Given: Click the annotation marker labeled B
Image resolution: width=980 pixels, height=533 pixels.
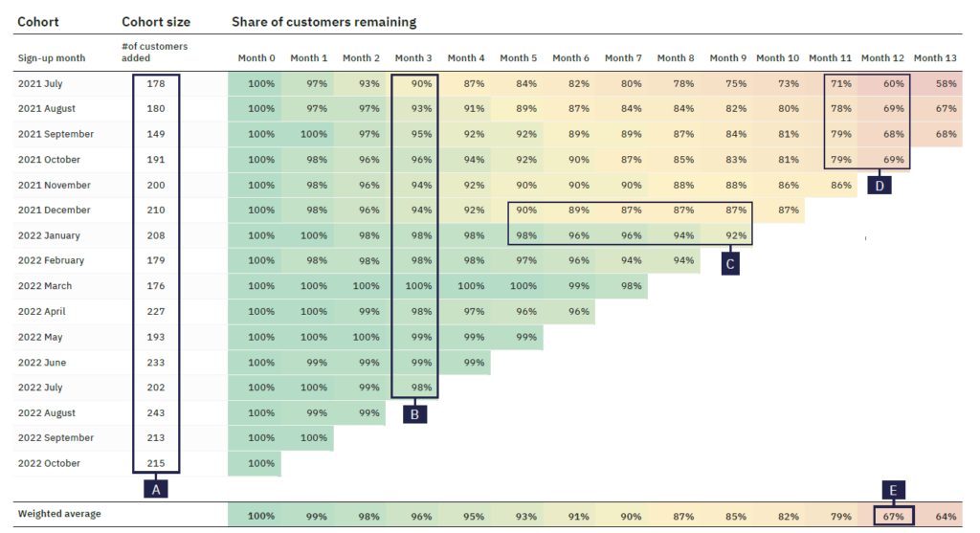Looking at the screenshot, I should click(414, 413).
